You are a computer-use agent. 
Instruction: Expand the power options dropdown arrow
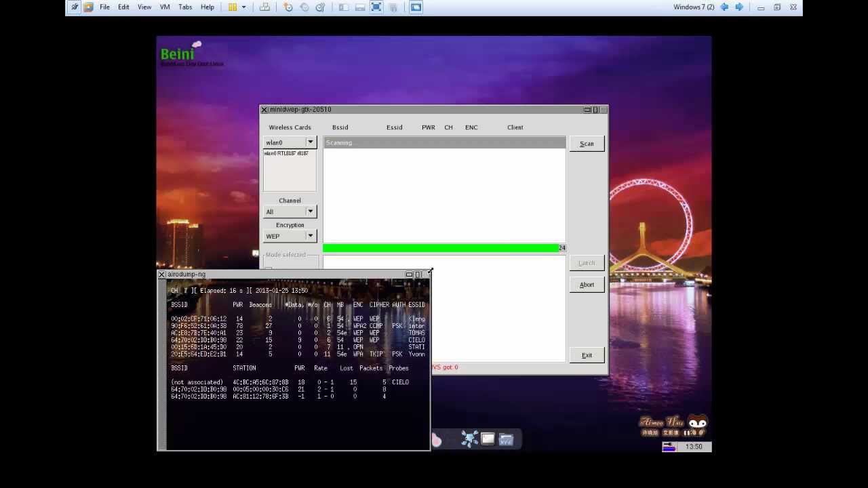click(244, 7)
